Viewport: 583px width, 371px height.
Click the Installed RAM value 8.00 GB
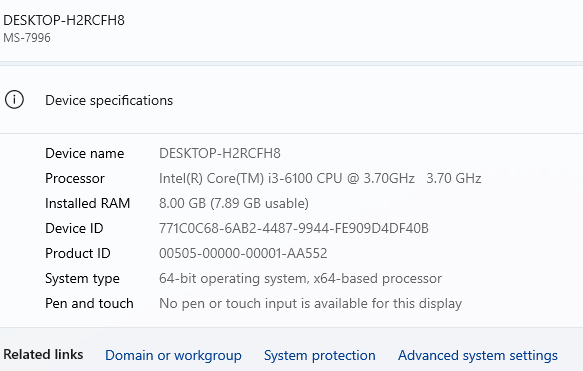(234, 203)
